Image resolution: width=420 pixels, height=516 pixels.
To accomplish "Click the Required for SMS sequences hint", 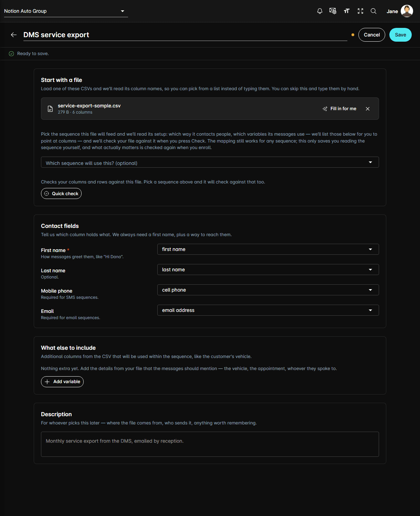I will [x=70, y=297].
